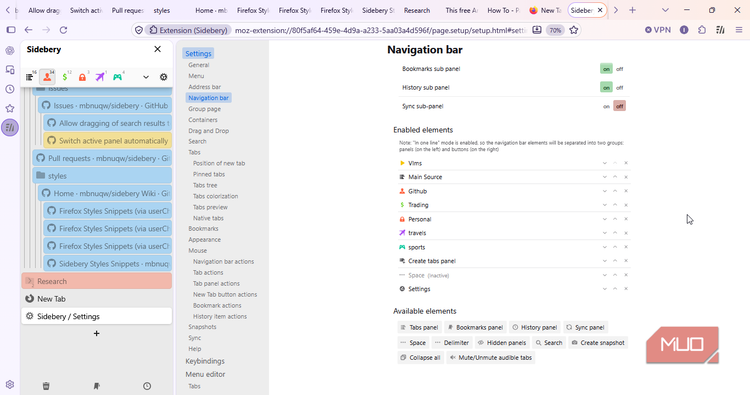This screenshot has height=395, width=750.
Task: Open the bookmarks star in Firefox sidebar strip
Action: tap(10, 108)
